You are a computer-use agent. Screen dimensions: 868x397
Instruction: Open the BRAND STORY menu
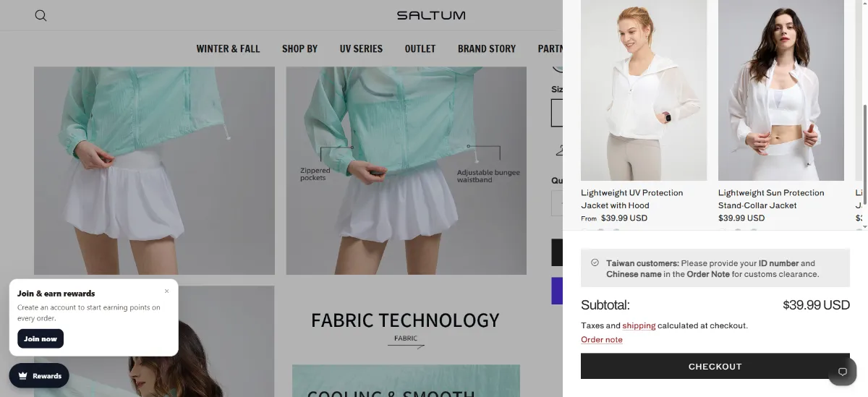click(487, 48)
